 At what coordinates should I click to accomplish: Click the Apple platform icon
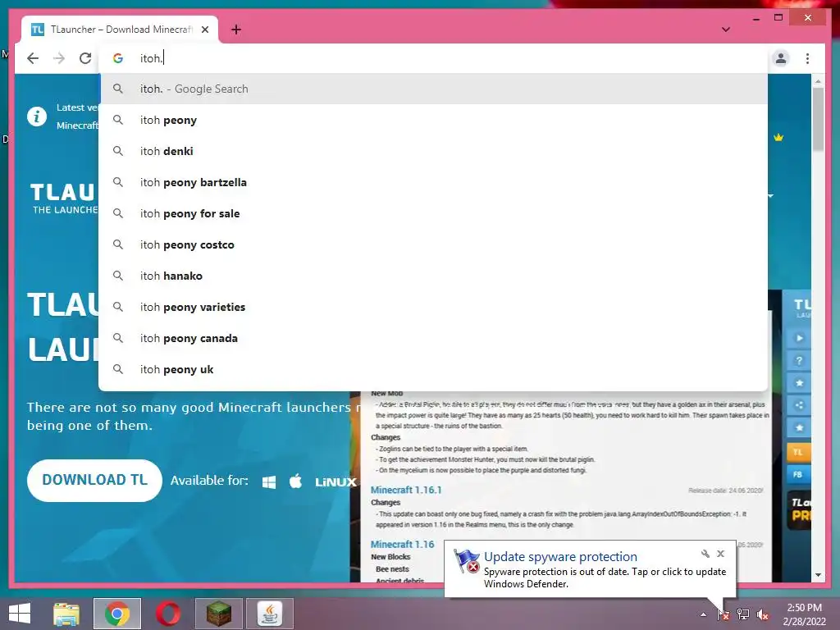(x=295, y=481)
